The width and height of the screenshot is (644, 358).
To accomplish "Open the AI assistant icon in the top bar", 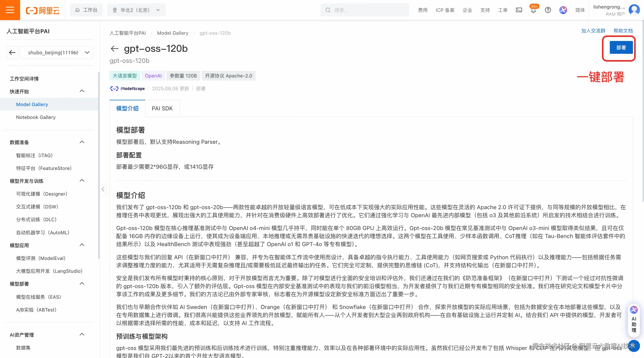I will coord(563,10).
